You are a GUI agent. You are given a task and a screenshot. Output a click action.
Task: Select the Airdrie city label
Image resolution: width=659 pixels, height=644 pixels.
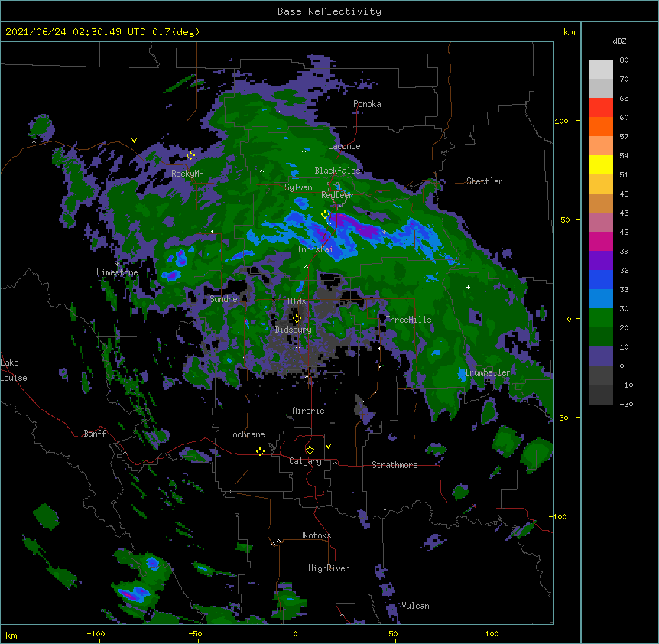coord(309,411)
